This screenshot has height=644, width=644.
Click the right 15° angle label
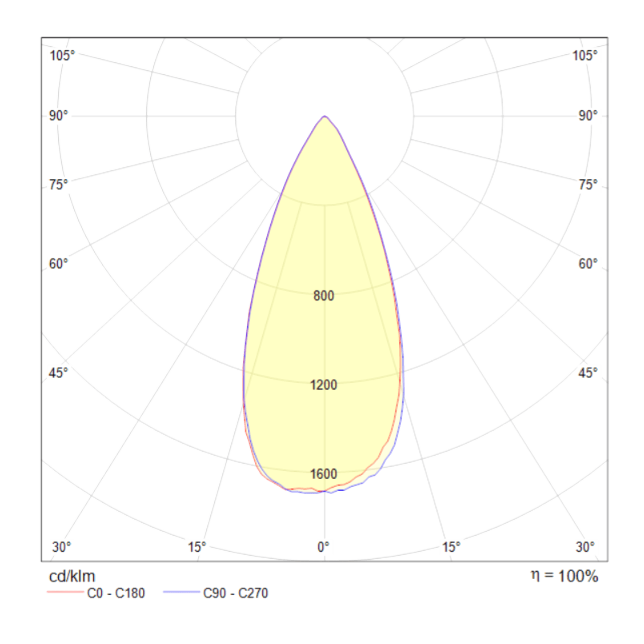[x=451, y=547]
